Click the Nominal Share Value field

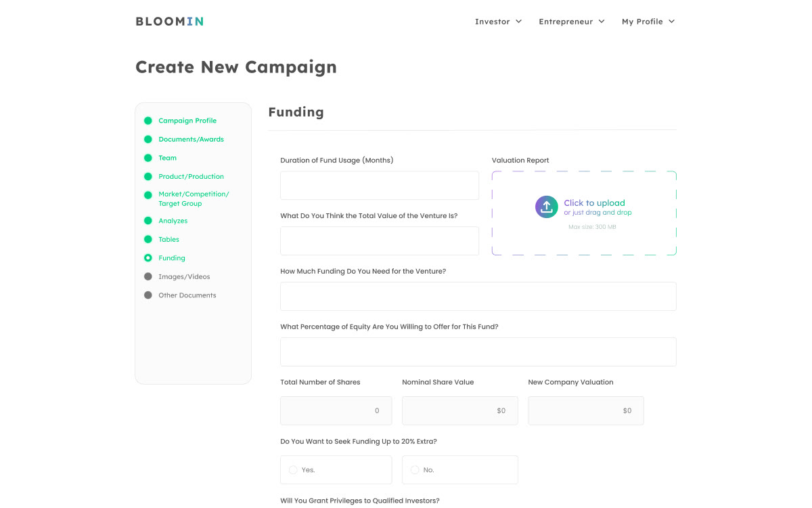coord(460,410)
